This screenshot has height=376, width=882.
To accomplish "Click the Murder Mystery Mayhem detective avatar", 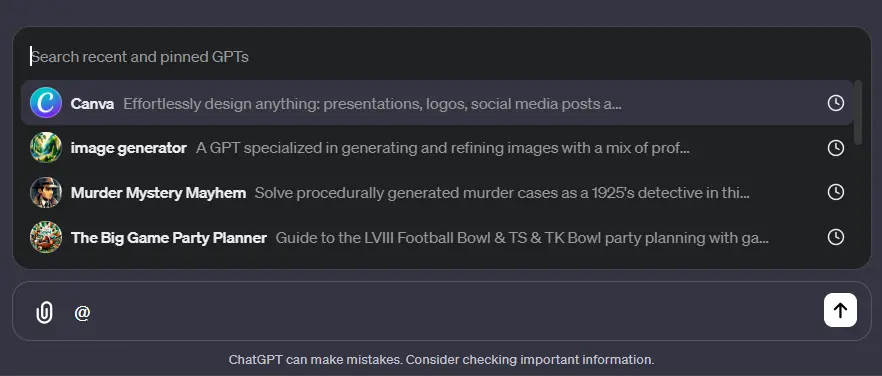I will point(46,193).
